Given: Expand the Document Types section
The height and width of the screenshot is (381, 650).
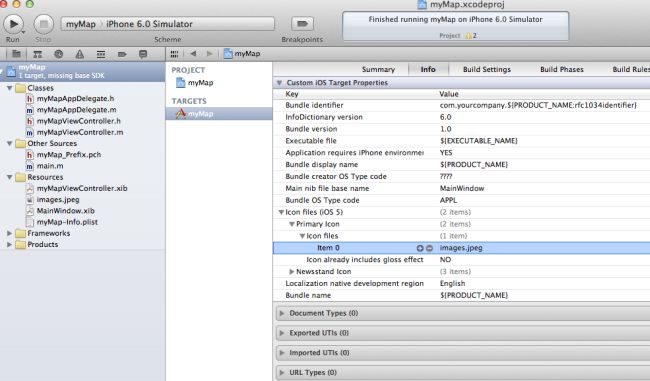Looking at the screenshot, I should [x=282, y=313].
